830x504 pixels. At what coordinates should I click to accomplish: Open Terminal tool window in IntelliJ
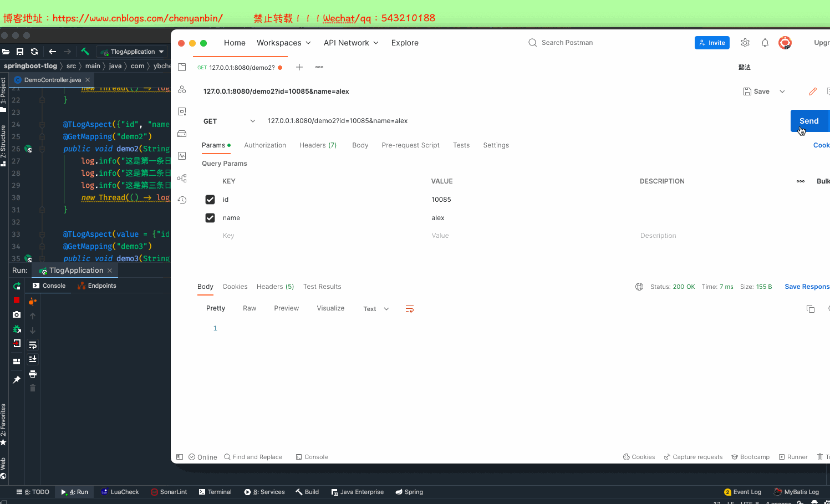tap(215, 492)
